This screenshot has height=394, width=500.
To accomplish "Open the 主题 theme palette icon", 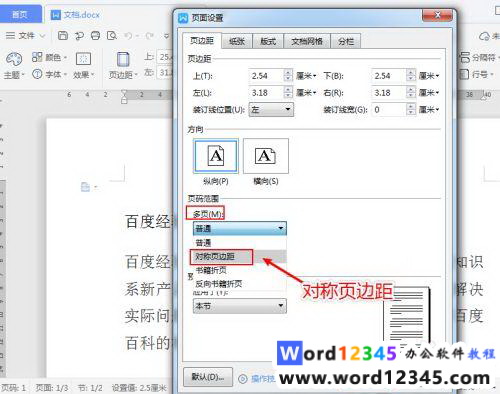I will (14, 59).
